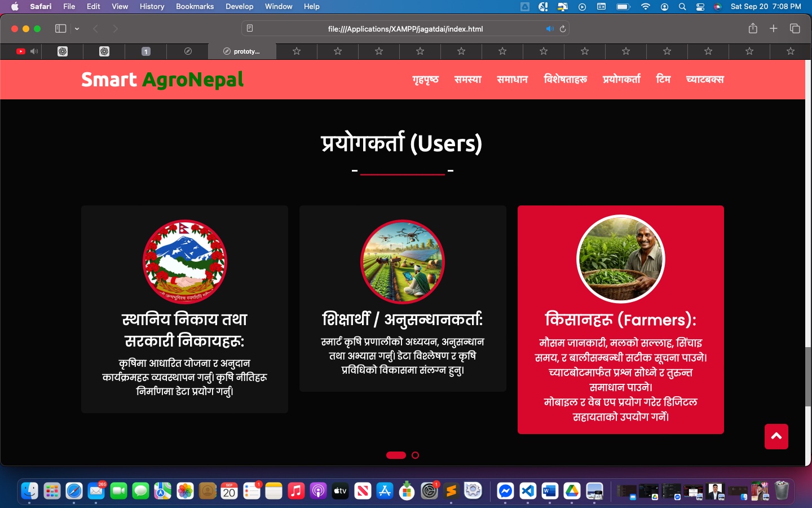Open the Bookmarks menu

click(x=195, y=7)
